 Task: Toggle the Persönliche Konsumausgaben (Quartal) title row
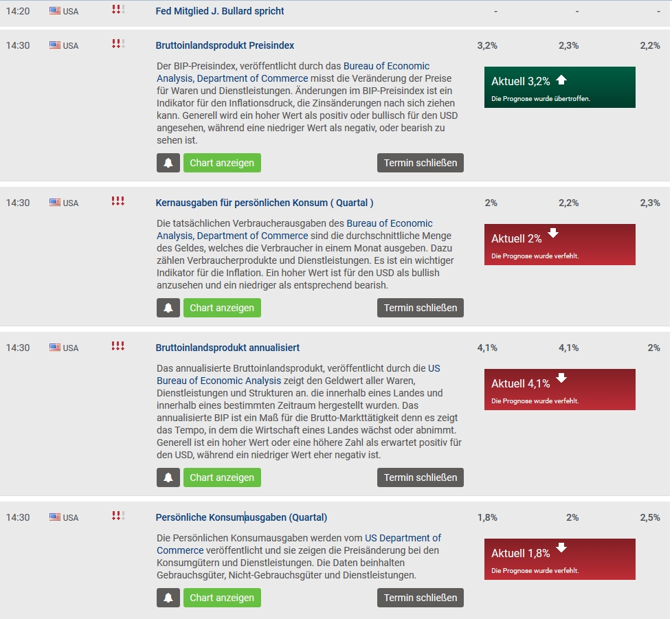(241, 517)
